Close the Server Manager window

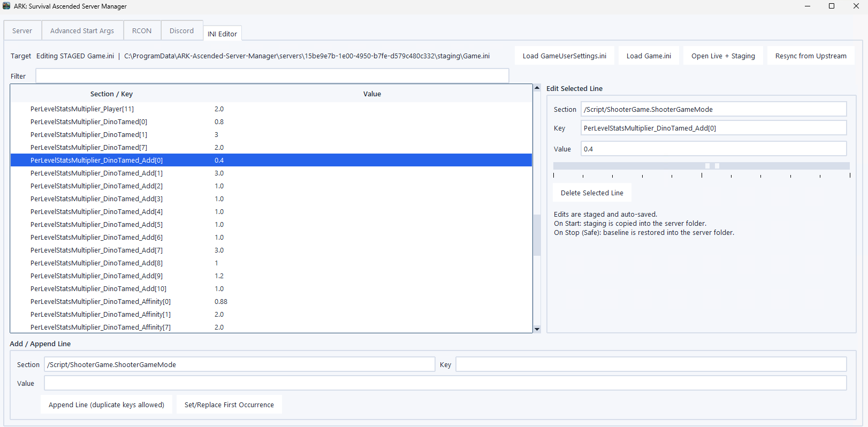(x=856, y=6)
